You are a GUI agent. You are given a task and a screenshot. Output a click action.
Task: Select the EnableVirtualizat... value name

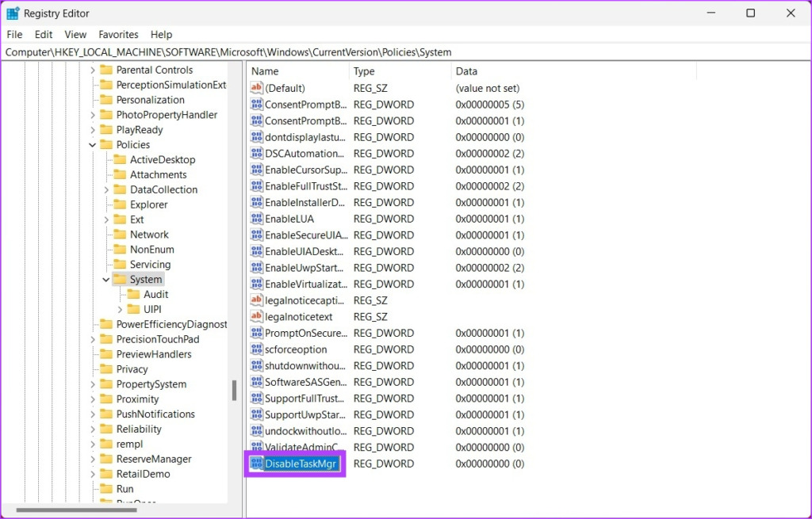pos(306,284)
